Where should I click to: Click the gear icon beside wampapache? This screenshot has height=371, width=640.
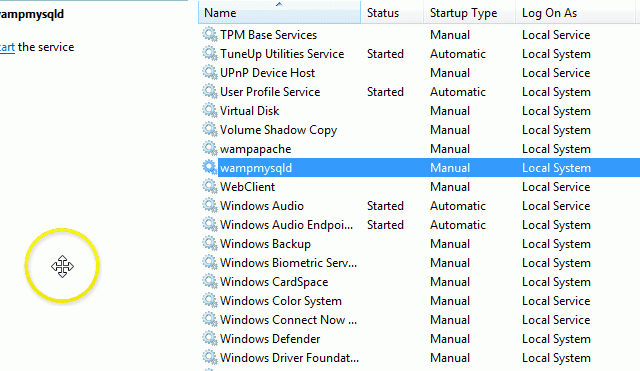210,148
